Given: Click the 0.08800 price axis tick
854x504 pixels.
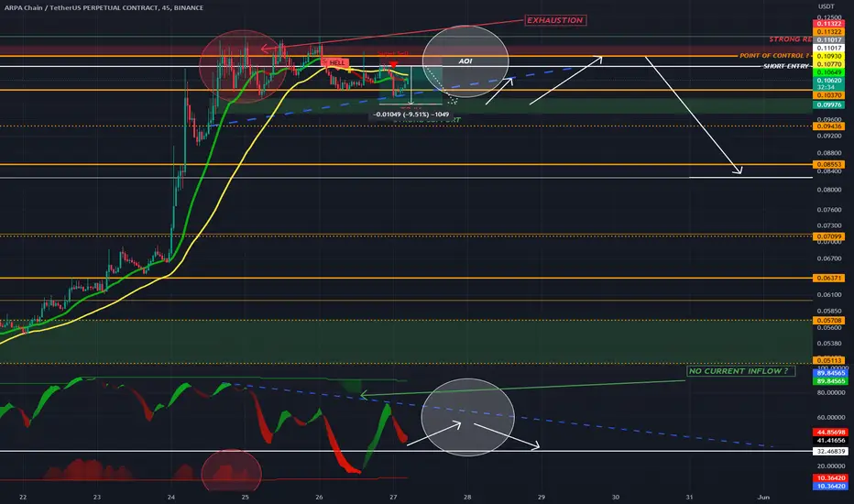Looking at the screenshot, I should pyautogui.click(x=829, y=153).
